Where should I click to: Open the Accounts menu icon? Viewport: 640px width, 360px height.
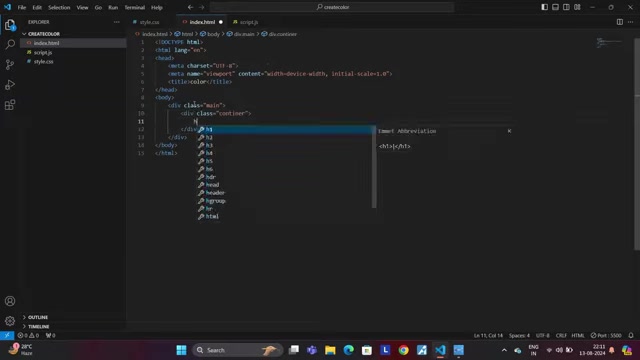10,301
